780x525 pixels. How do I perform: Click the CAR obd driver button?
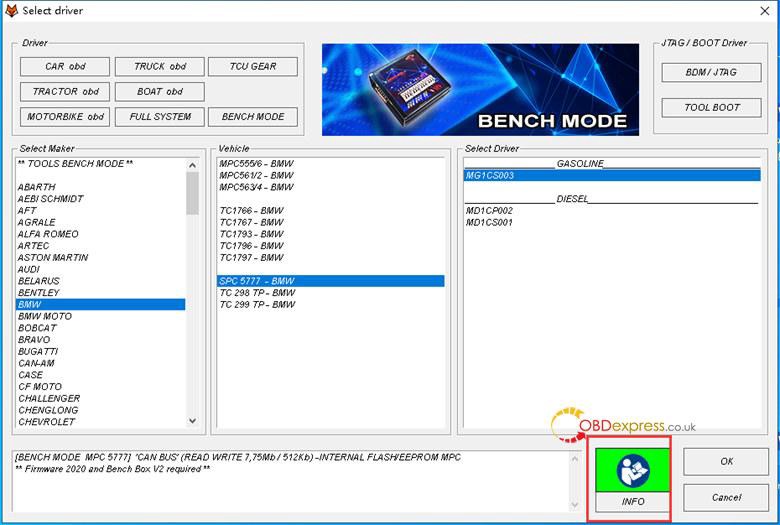pyautogui.click(x=65, y=66)
